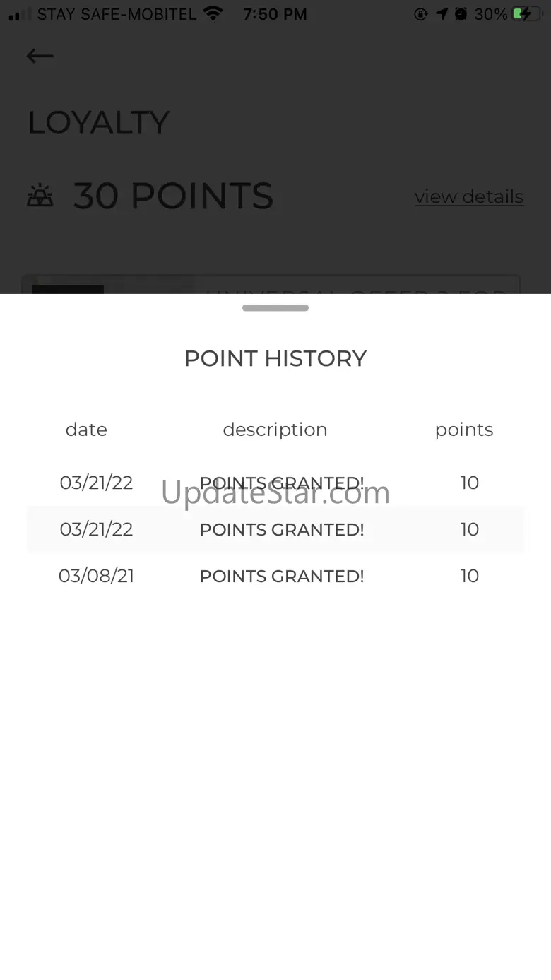Tap the rotation lock status icon
Viewport: 551px width, 980px height.
point(421,13)
